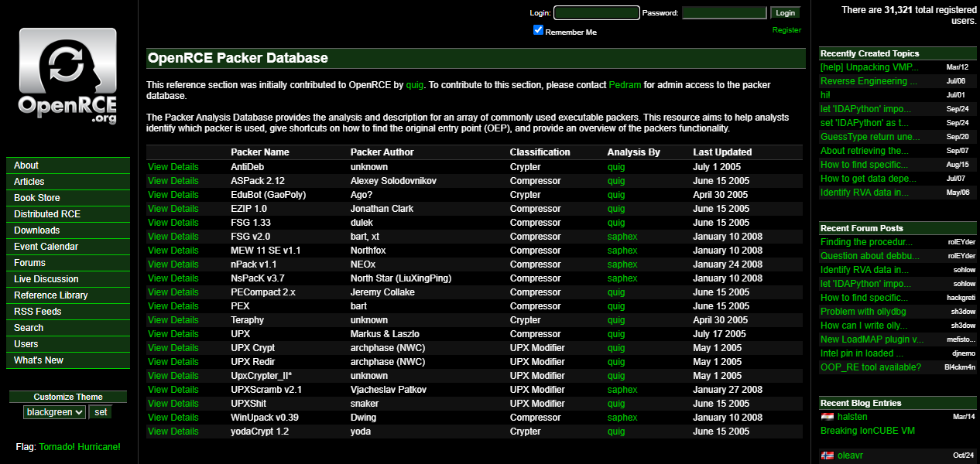The height and width of the screenshot is (464, 980).
Task: Click the OpenRCE.org logo
Action: [67, 77]
